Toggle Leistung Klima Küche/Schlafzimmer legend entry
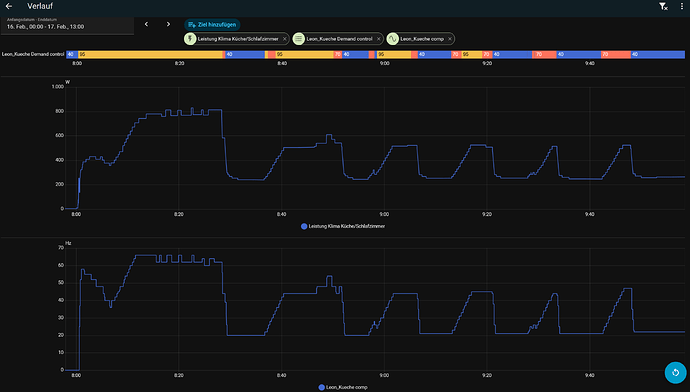Image resolution: width=690 pixels, height=392 pixels. [x=343, y=226]
